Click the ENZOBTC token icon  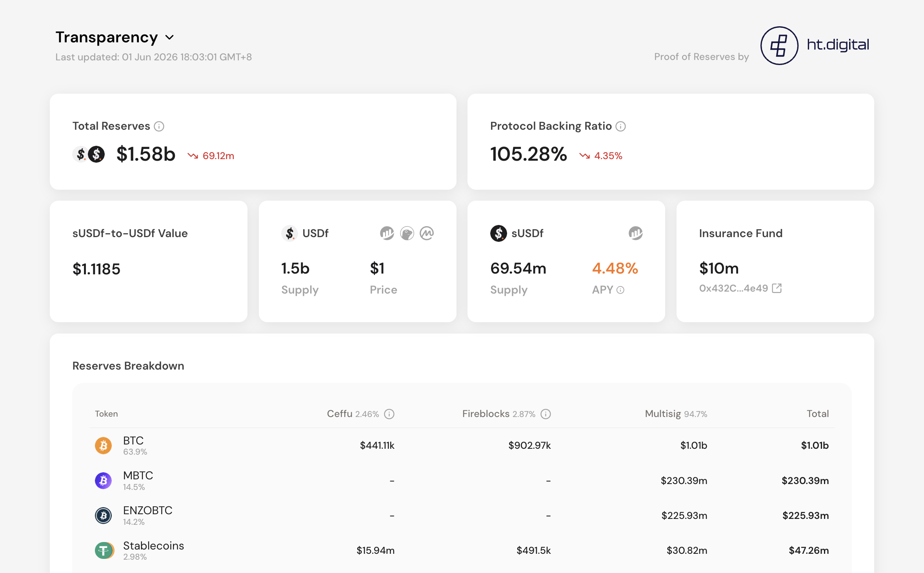coord(104,515)
